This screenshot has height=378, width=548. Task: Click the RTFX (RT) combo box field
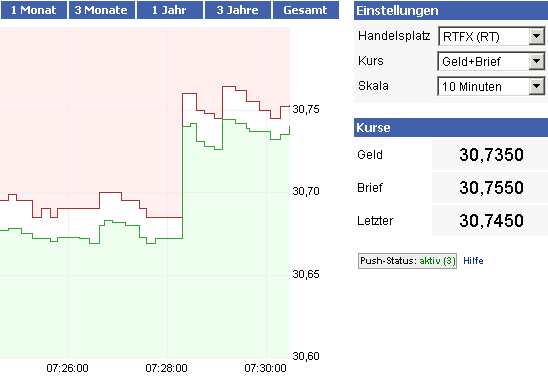click(491, 36)
